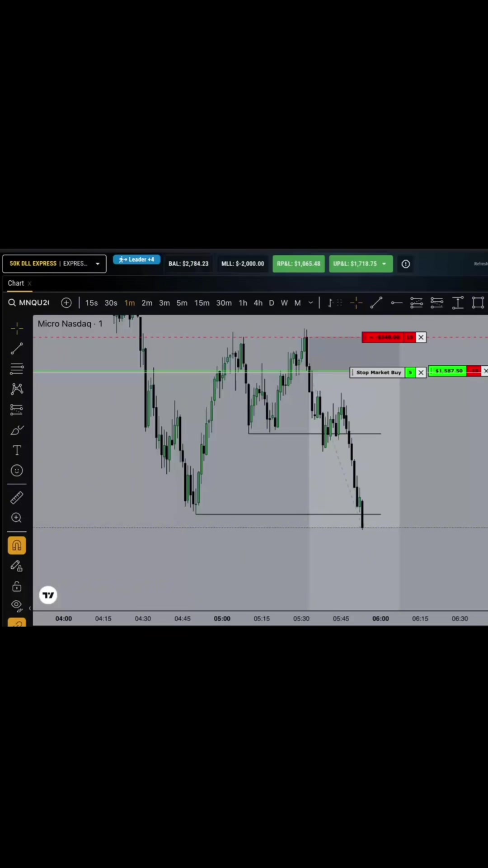
Task: Click the green quantity 5 box
Action: (410, 373)
